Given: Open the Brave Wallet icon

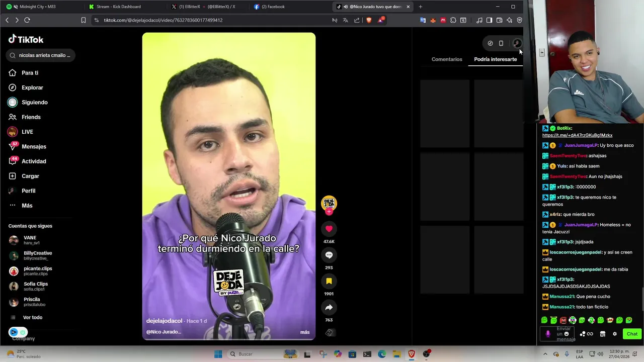Looking at the screenshot, I should tap(499, 20).
